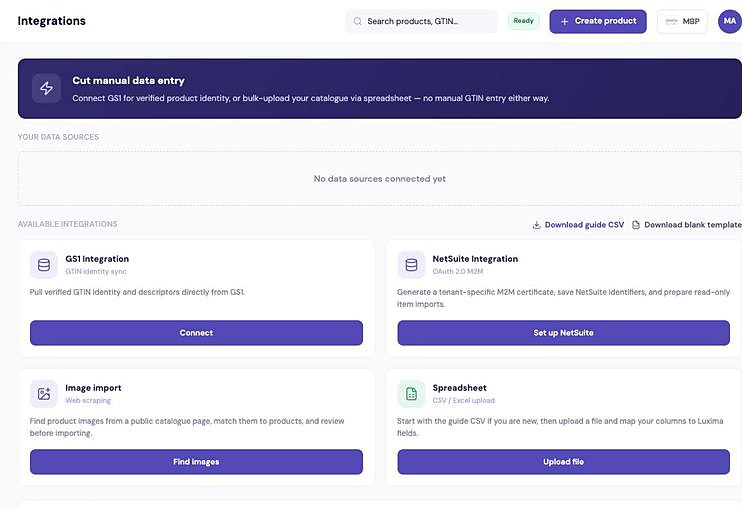Viewport: 742px width, 509px height.
Task: Open the MA user avatar menu
Action: click(x=730, y=21)
